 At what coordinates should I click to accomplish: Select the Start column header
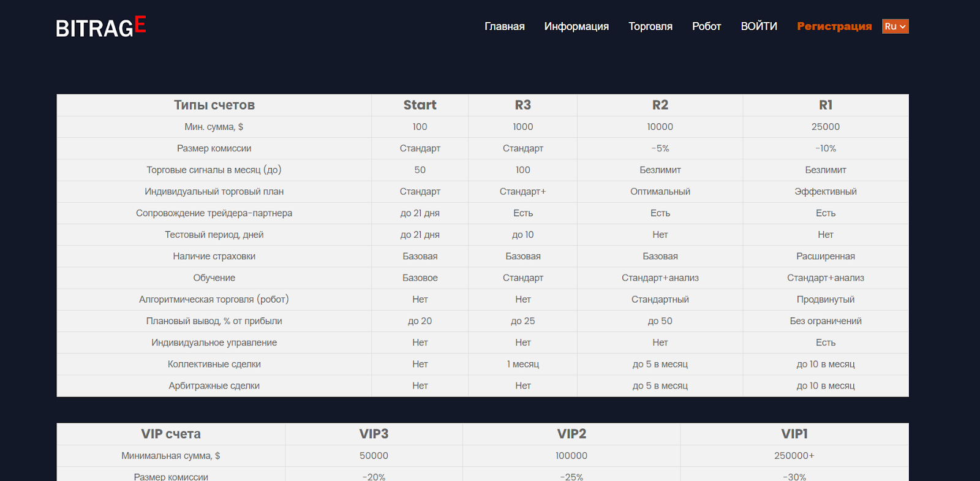[x=420, y=105]
